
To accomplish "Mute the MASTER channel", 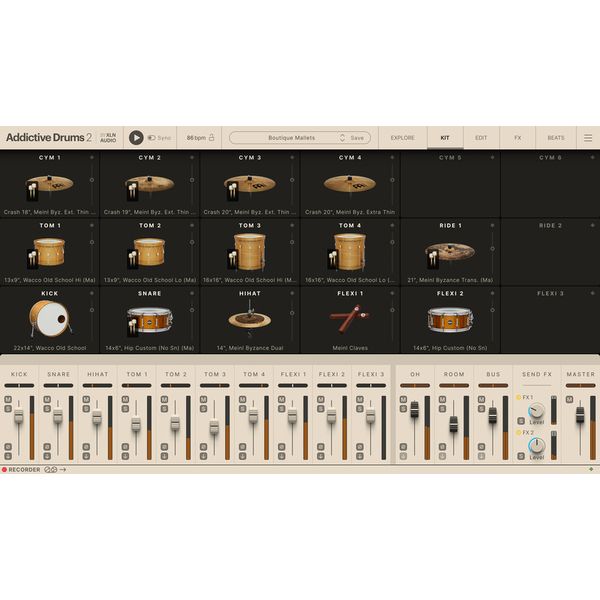I will pyautogui.click(x=569, y=399).
